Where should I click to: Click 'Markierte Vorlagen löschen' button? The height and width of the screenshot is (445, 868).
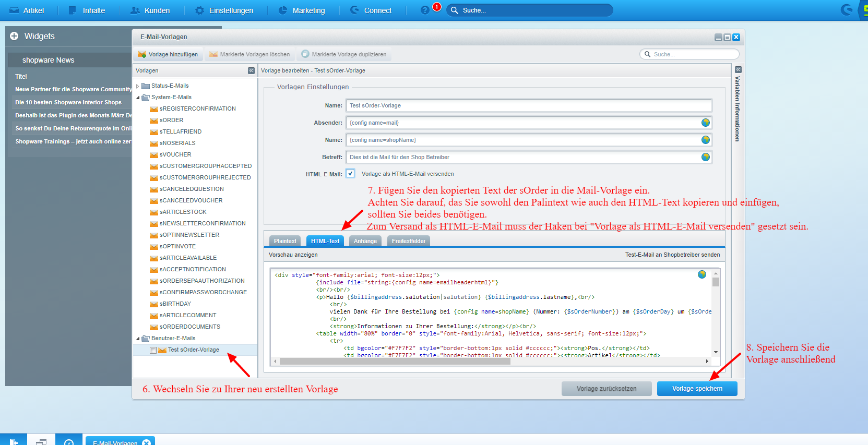click(x=249, y=54)
